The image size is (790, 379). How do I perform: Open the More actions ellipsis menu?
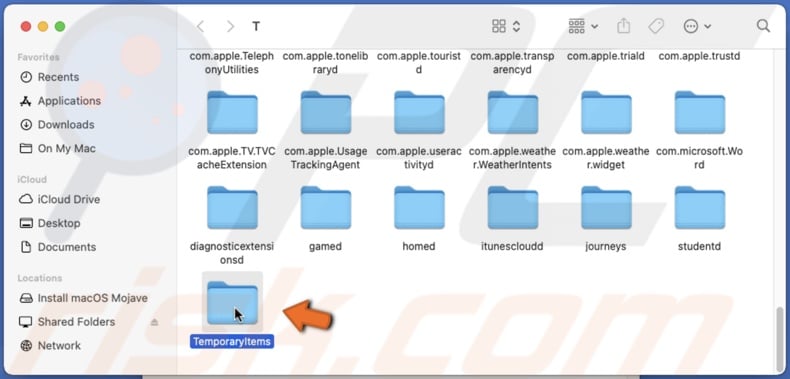tap(697, 26)
